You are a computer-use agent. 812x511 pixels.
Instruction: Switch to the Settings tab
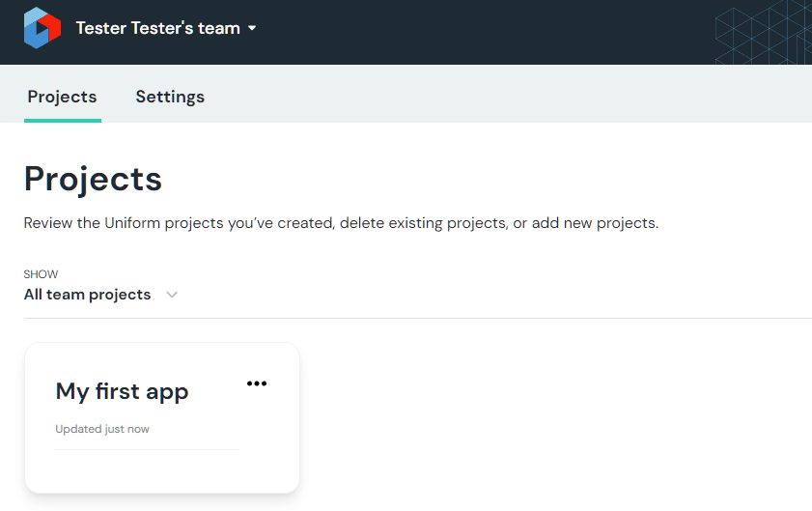[x=170, y=97]
